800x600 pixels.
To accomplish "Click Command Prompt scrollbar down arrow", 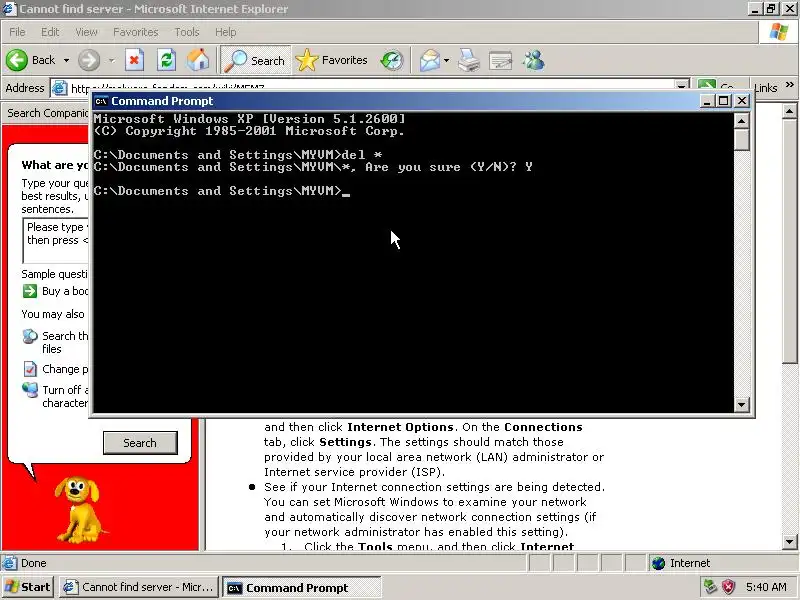I will coord(741,405).
